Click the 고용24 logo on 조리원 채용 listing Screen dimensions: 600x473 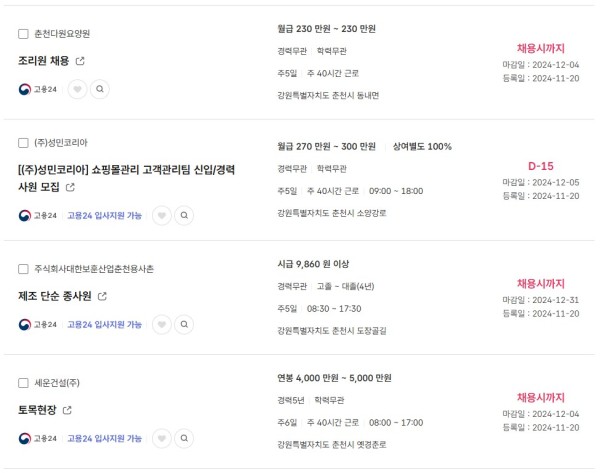click(38, 89)
